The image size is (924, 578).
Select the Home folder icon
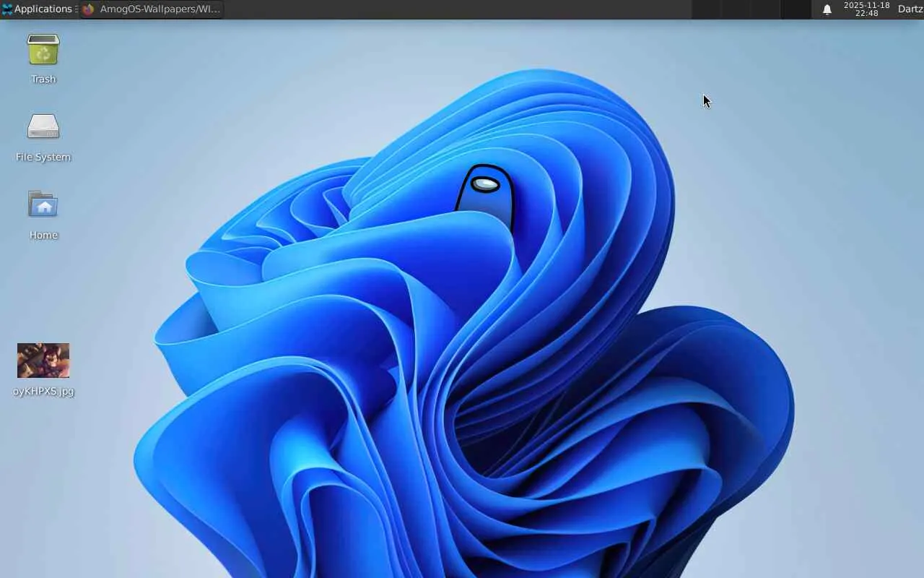43,204
